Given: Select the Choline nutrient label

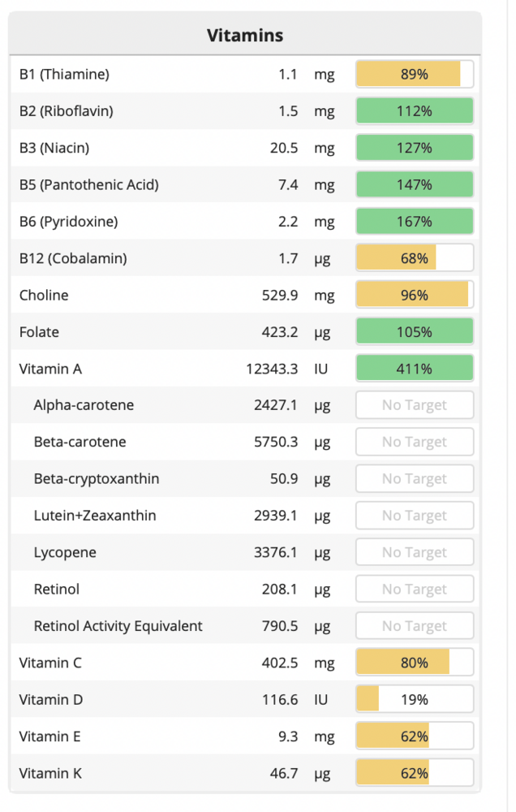Looking at the screenshot, I should click(x=44, y=295).
